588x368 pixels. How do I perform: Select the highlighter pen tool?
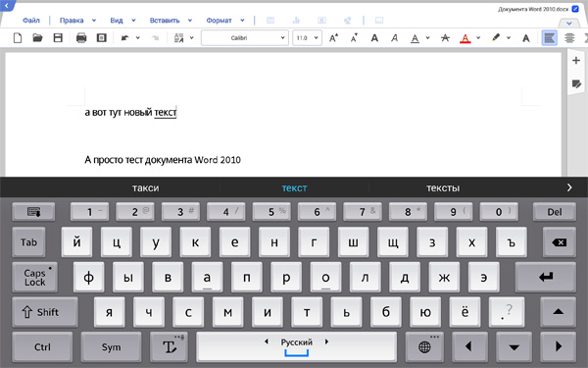click(496, 38)
